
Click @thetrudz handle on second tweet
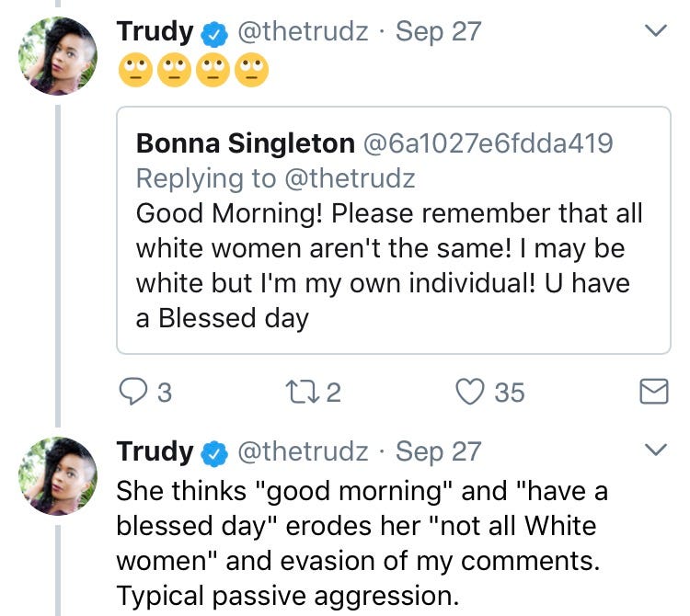point(303,451)
